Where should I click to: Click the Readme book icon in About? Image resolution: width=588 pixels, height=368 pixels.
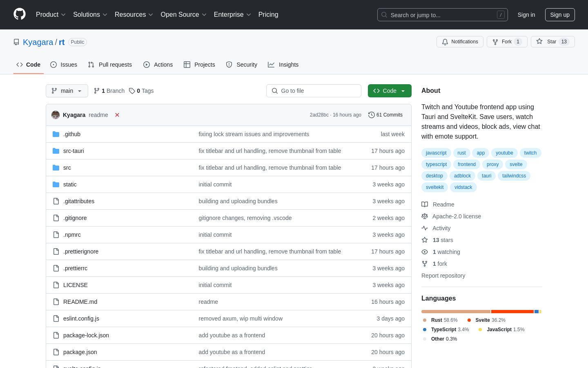coord(425,204)
